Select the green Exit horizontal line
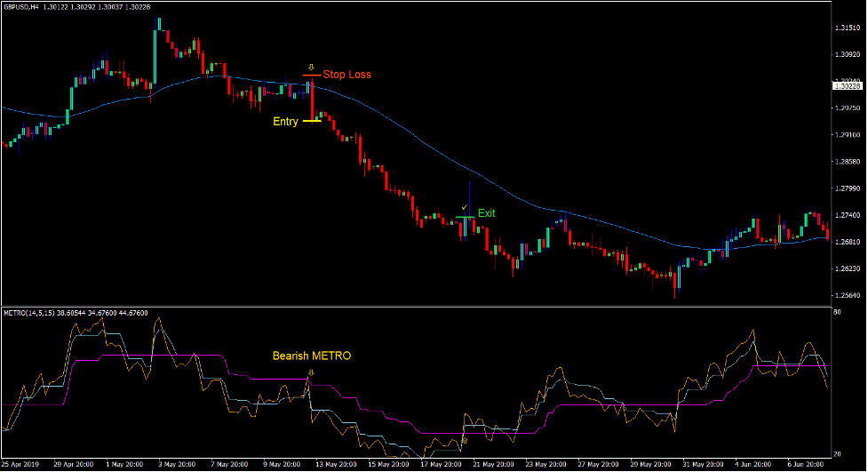 (x=465, y=217)
